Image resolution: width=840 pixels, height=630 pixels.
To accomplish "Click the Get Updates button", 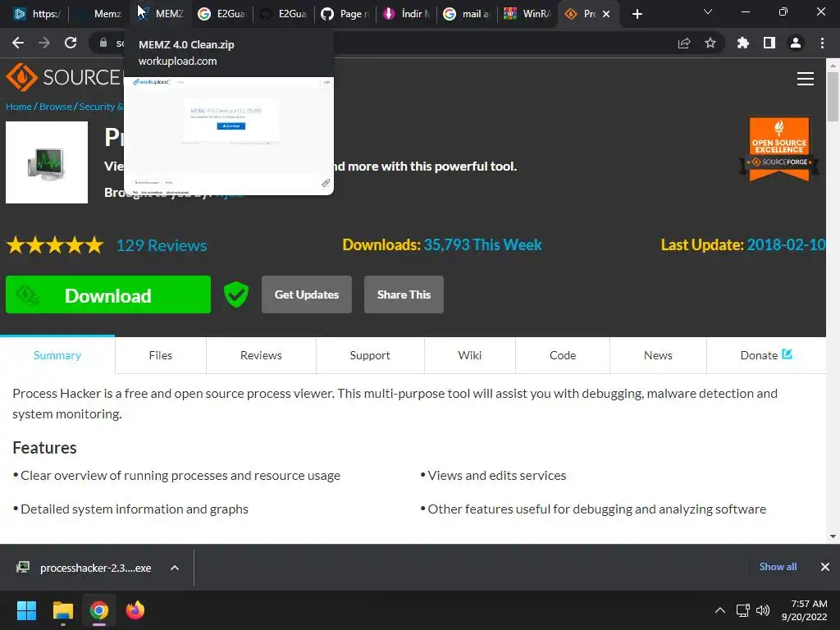I will pyautogui.click(x=307, y=294).
